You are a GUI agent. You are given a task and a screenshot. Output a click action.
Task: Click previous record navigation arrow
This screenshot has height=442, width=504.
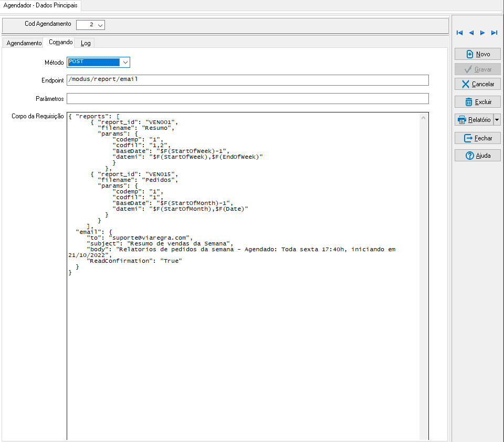(471, 33)
